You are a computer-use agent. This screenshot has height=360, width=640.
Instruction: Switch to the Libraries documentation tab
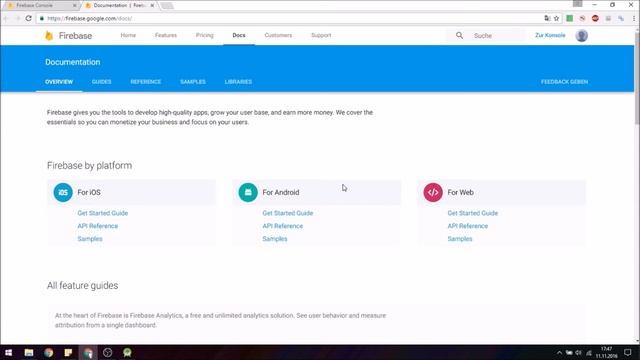click(238, 82)
